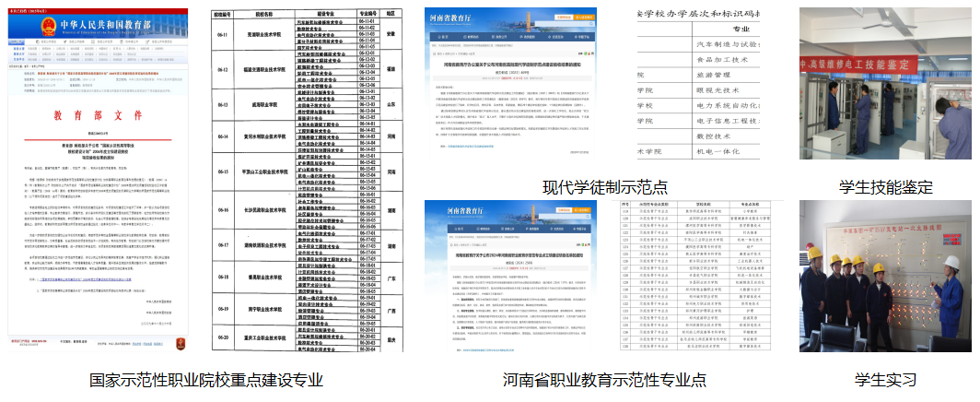980x402 pixels.
Task: Click the 06-20 school code cell
Action: click(x=225, y=337)
